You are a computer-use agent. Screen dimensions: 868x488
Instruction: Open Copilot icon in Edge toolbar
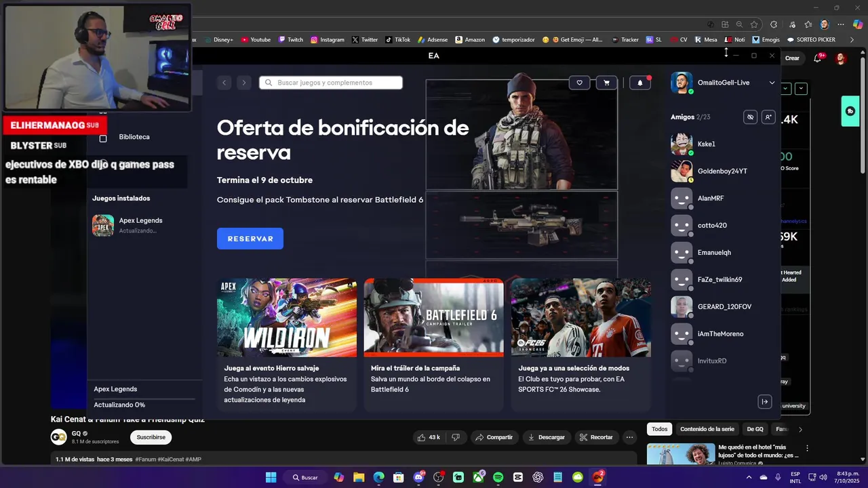tap(858, 24)
